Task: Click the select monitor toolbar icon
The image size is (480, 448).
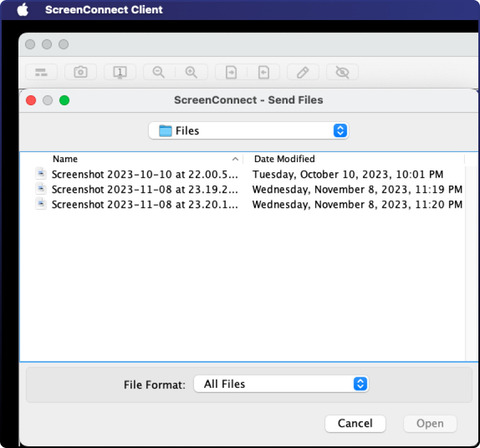Action: [x=120, y=72]
